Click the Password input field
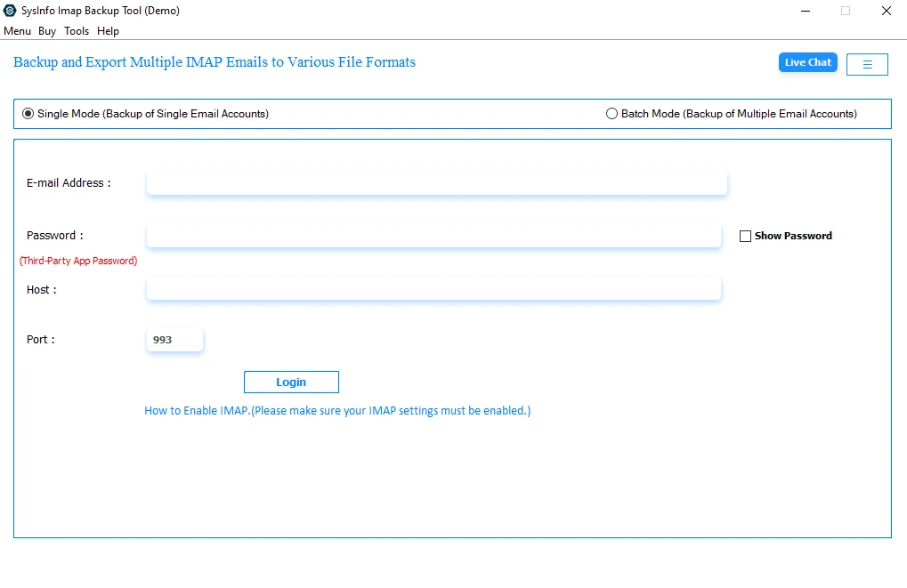Image resolution: width=907 pixels, height=588 pixels. pos(433,235)
